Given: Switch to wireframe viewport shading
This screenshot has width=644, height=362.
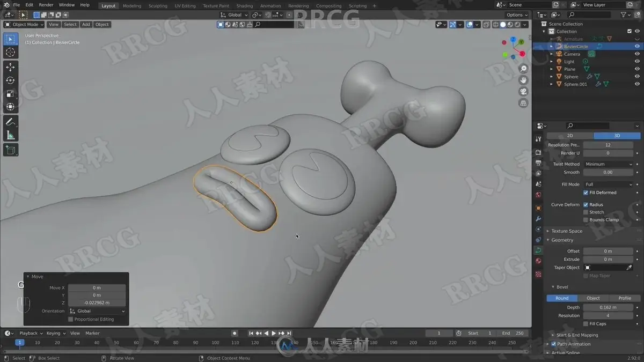Looking at the screenshot, I should pos(495,24).
